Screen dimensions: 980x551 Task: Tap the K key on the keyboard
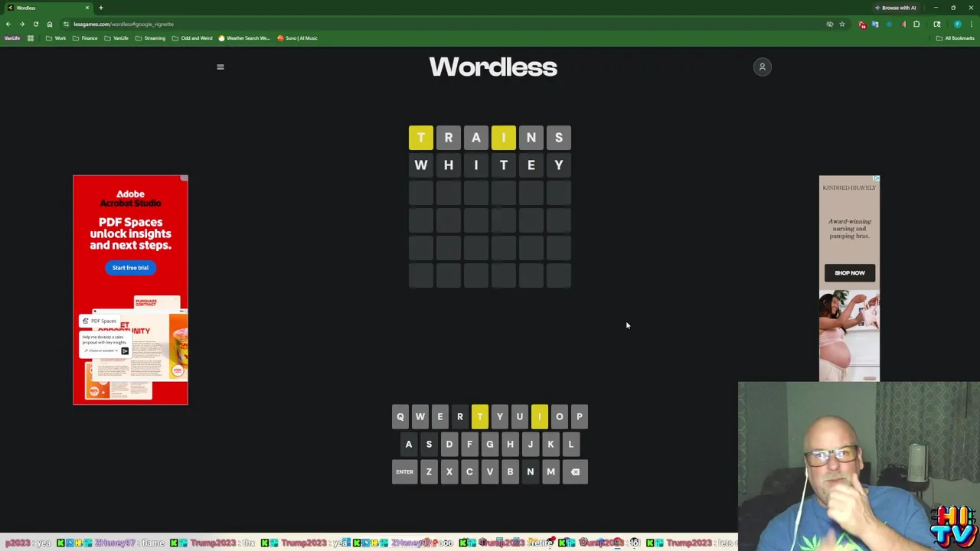click(x=550, y=444)
